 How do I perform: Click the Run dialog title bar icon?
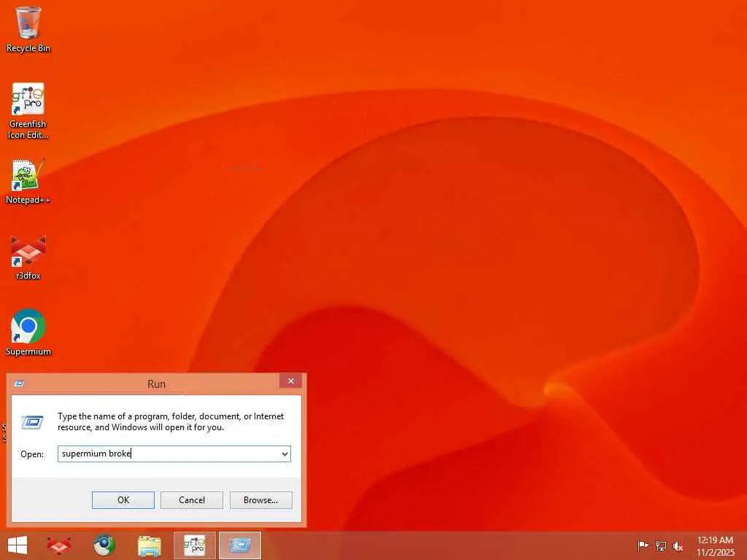click(x=19, y=384)
